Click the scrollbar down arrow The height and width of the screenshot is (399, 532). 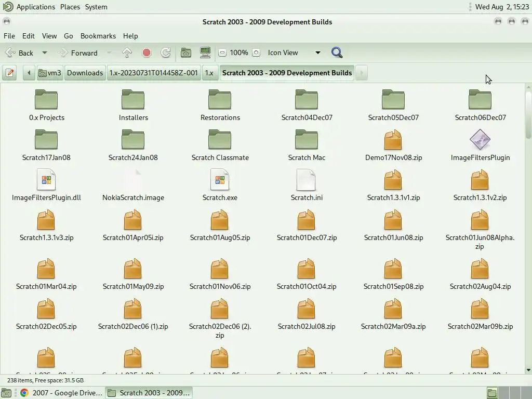tap(528, 370)
